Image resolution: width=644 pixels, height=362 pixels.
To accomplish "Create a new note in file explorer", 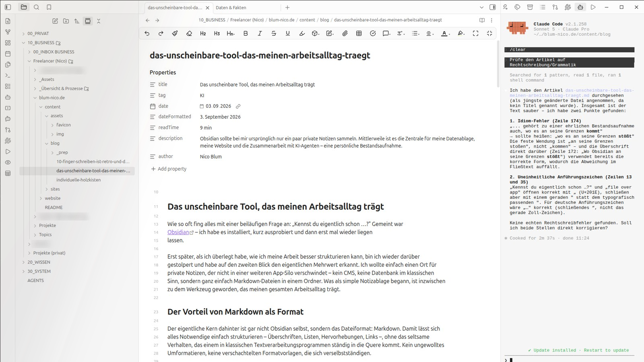I will click(55, 21).
